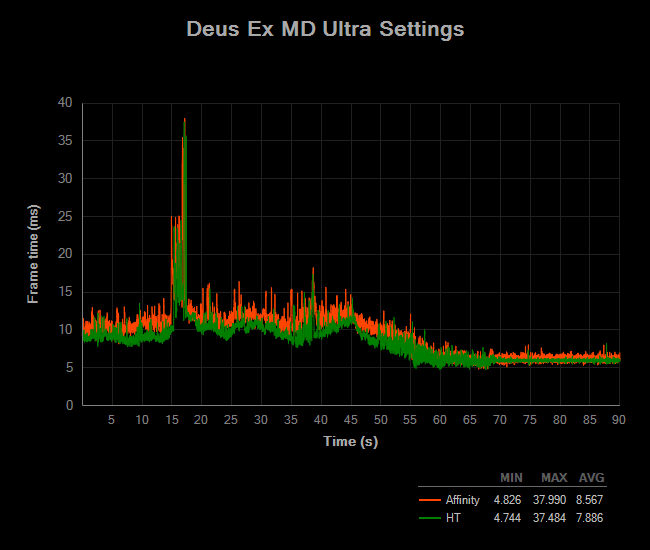Click the Affinity min value 4.826

507,500
